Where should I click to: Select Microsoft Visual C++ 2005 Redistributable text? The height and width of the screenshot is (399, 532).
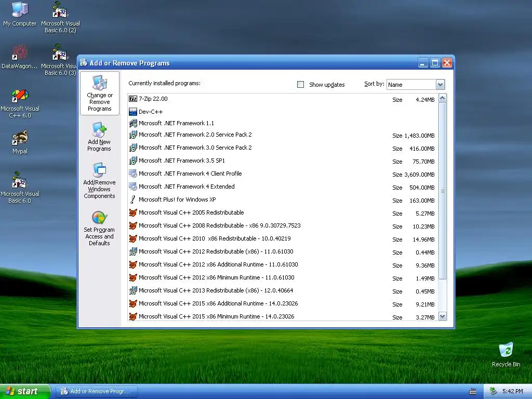(x=191, y=212)
